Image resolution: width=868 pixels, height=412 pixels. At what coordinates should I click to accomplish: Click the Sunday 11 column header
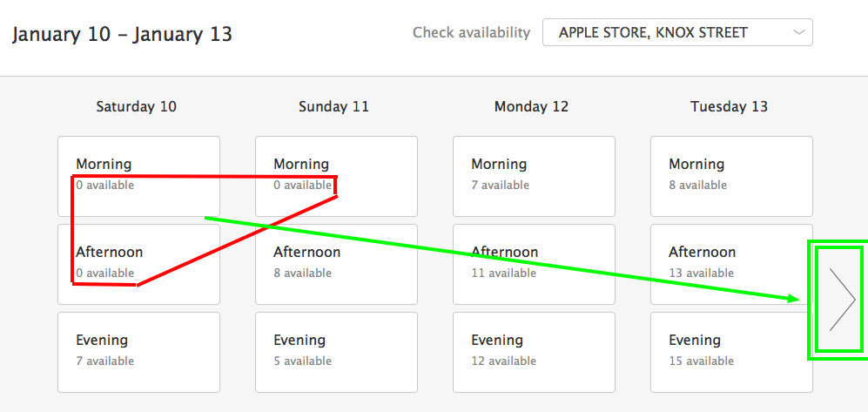333,106
